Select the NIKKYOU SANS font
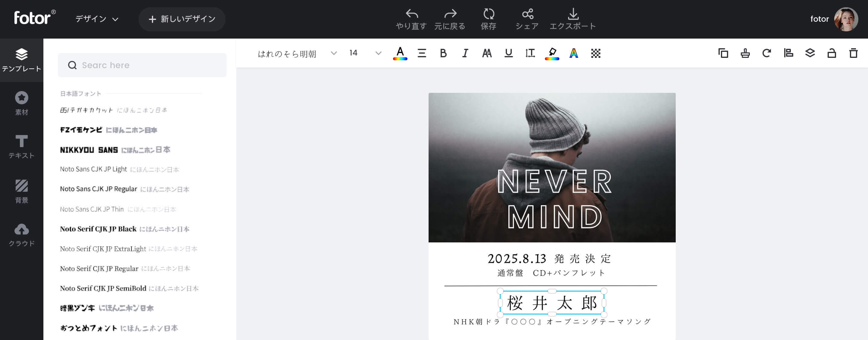Screen dimensions: 868x340 (115, 150)
